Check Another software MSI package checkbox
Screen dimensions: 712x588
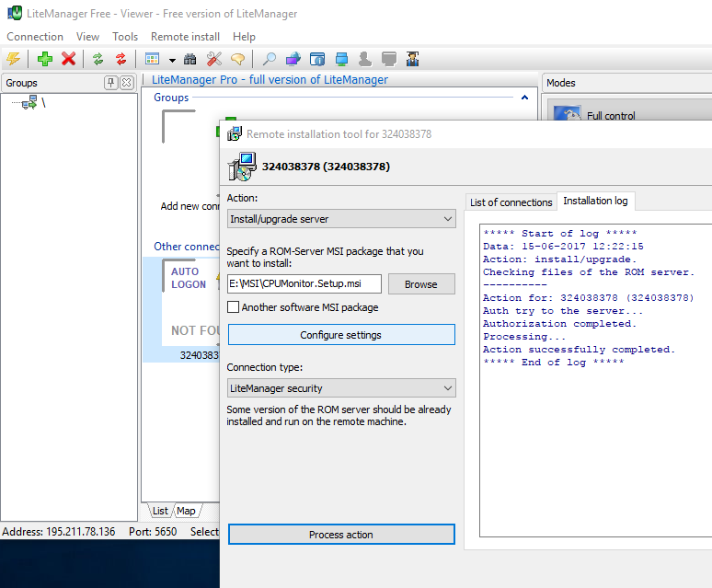coord(233,307)
